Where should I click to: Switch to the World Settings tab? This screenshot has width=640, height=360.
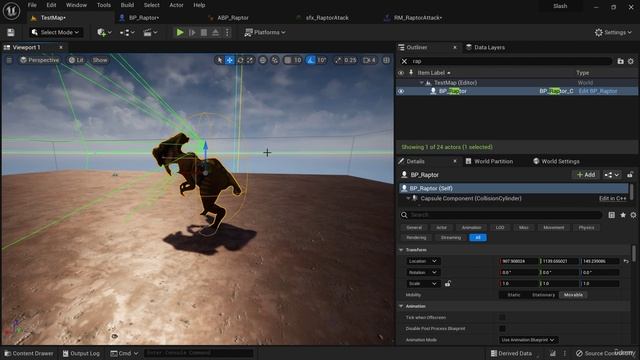tap(556, 161)
